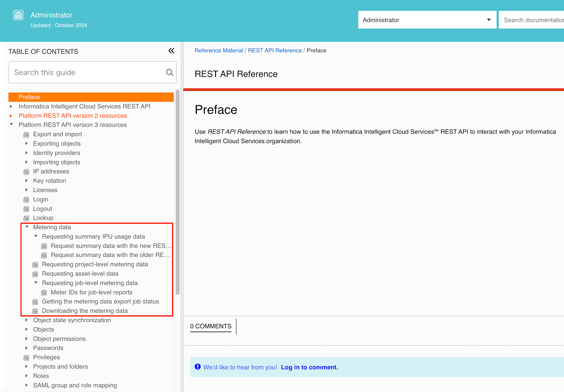The height and width of the screenshot is (392, 564).
Task: Expand the Passwords node
Action: [x=26, y=348]
